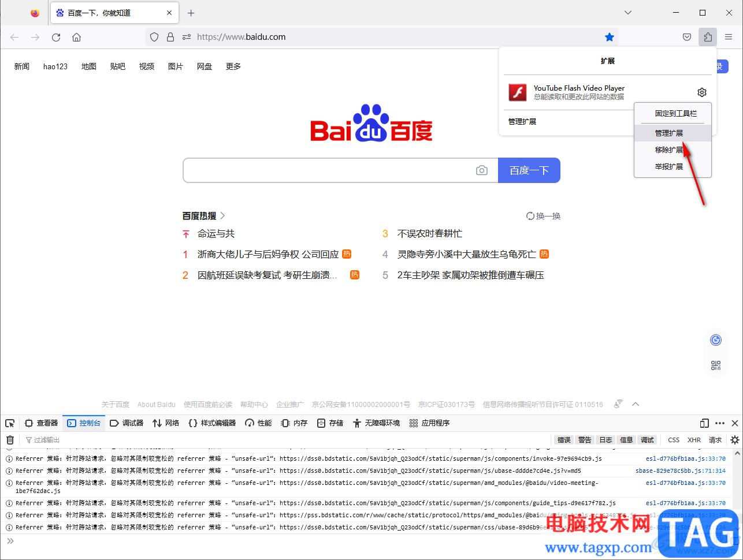743x560 pixels.
Task: Open the Firefox application menu
Action: tap(729, 37)
